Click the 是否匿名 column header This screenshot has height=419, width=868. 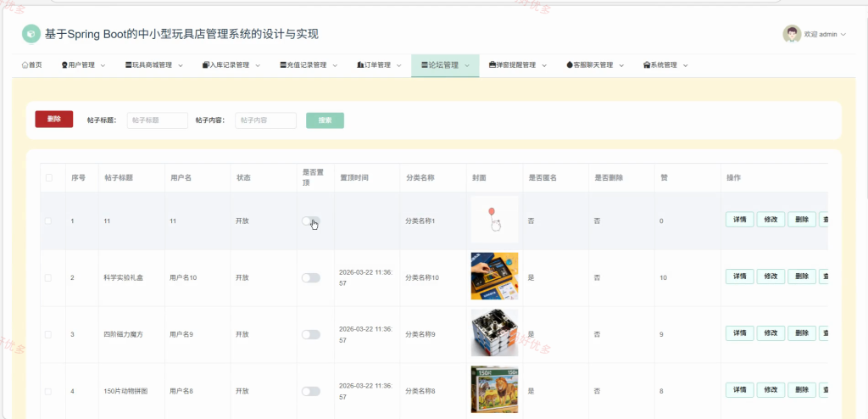click(x=542, y=178)
